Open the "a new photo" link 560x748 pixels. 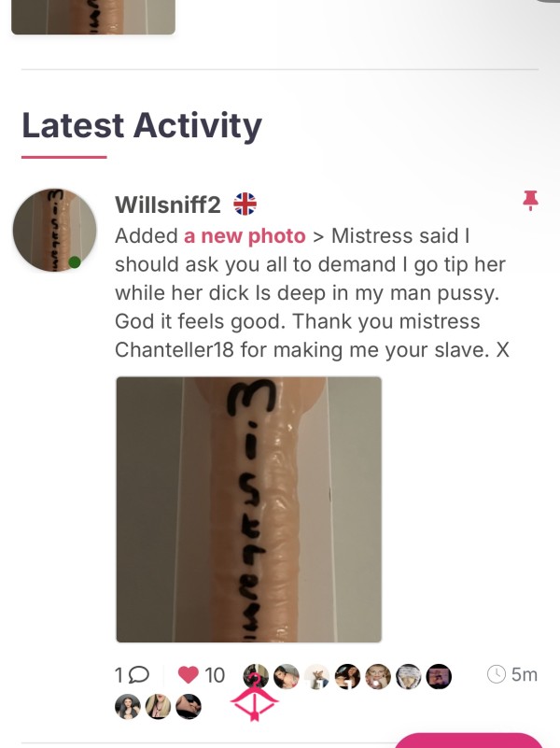point(245,235)
